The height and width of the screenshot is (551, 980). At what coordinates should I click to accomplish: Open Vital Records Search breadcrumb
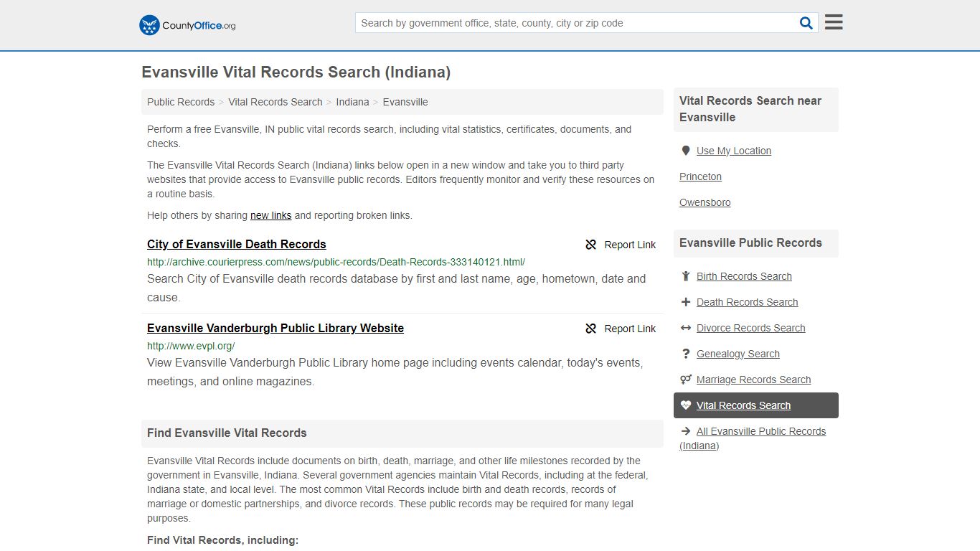pyautogui.click(x=275, y=102)
